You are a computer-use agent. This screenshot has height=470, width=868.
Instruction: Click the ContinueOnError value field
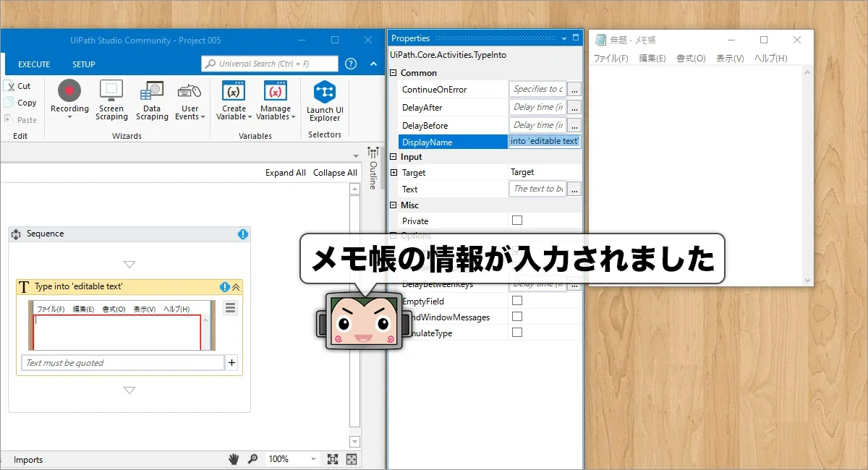(x=537, y=90)
